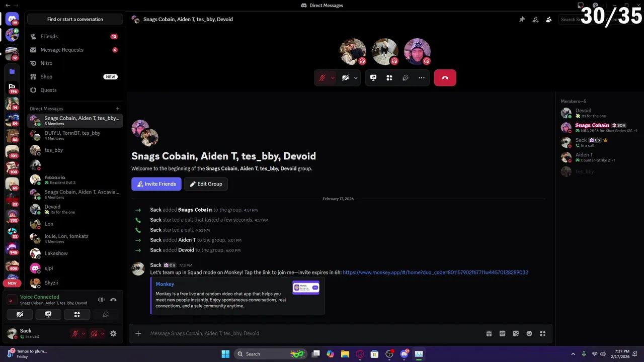Open File Explorer from taskbar

point(345,354)
